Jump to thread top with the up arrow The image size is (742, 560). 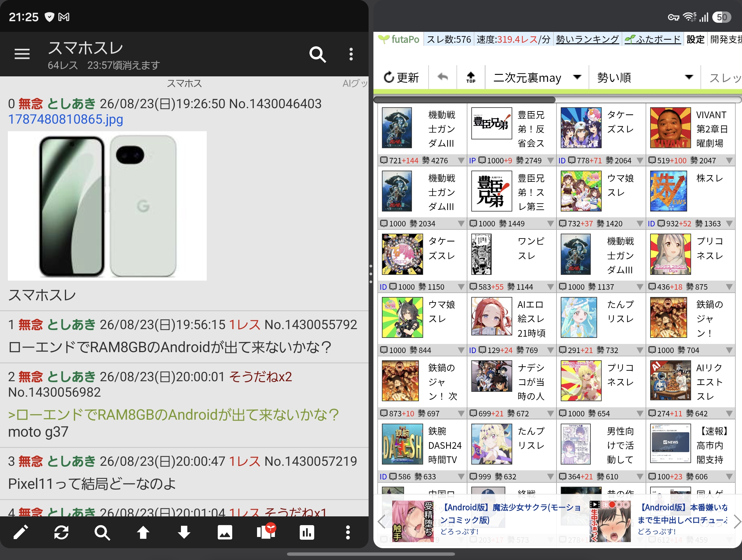(143, 532)
